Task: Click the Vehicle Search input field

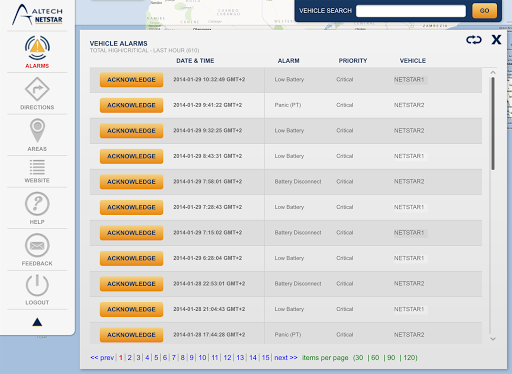Action: point(411,11)
